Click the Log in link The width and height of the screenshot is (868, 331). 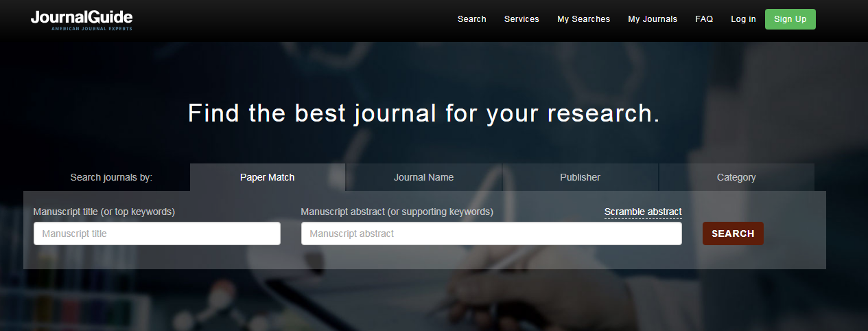[x=743, y=19]
